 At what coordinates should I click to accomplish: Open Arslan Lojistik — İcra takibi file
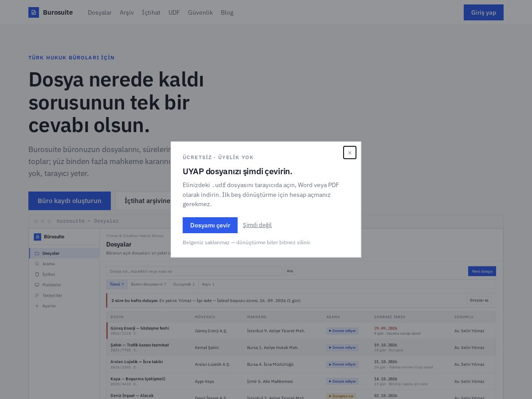coord(137,362)
